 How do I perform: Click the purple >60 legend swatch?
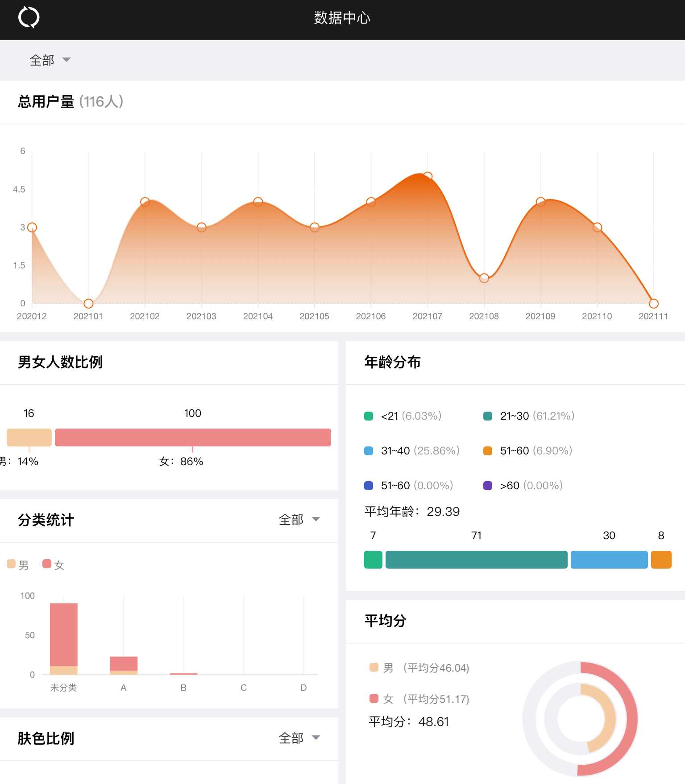coord(488,486)
